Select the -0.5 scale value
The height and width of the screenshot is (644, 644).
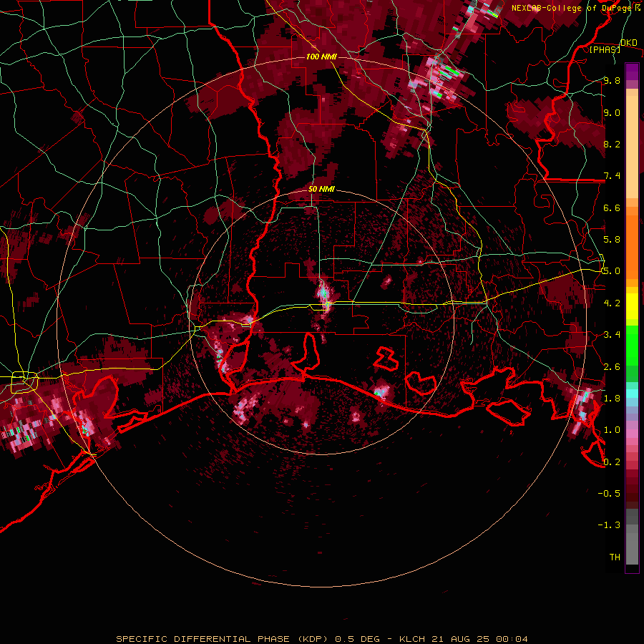click(609, 494)
